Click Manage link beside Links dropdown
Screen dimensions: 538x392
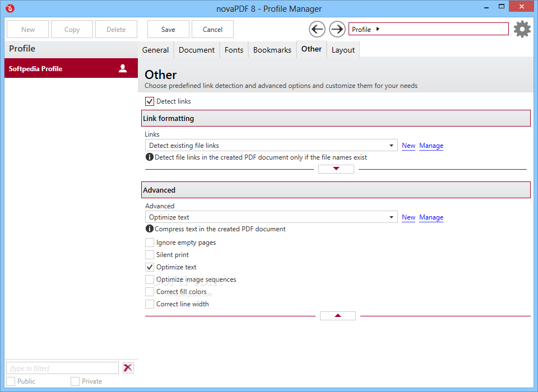(x=432, y=146)
